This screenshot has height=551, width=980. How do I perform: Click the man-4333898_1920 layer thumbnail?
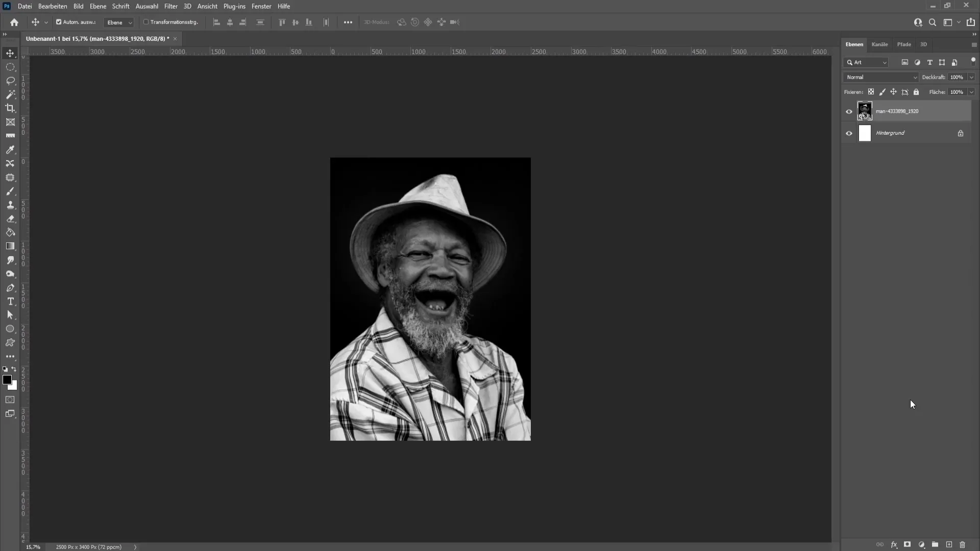865,111
